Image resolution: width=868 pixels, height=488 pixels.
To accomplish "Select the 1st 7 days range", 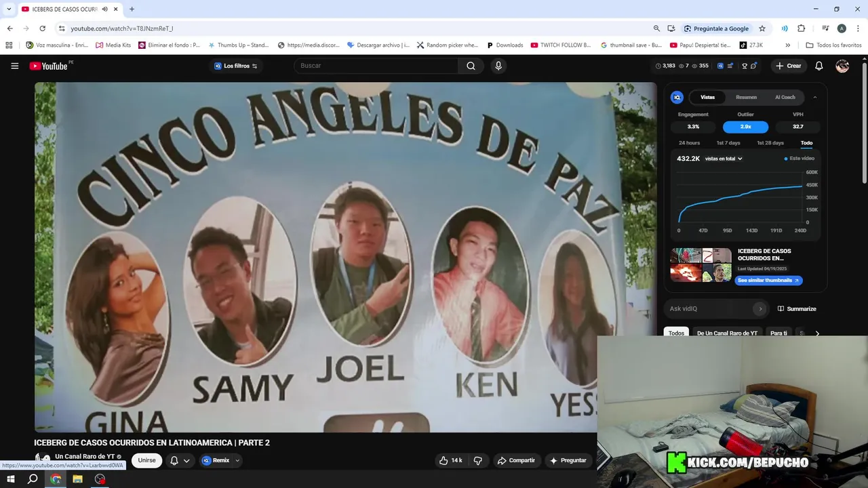I will pos(728,143).
